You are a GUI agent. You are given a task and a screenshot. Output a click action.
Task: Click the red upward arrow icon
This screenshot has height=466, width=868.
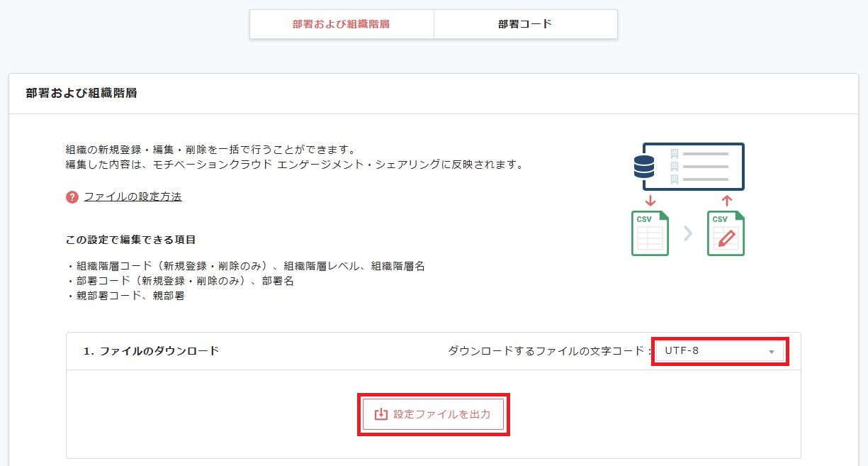coord(727,200)
